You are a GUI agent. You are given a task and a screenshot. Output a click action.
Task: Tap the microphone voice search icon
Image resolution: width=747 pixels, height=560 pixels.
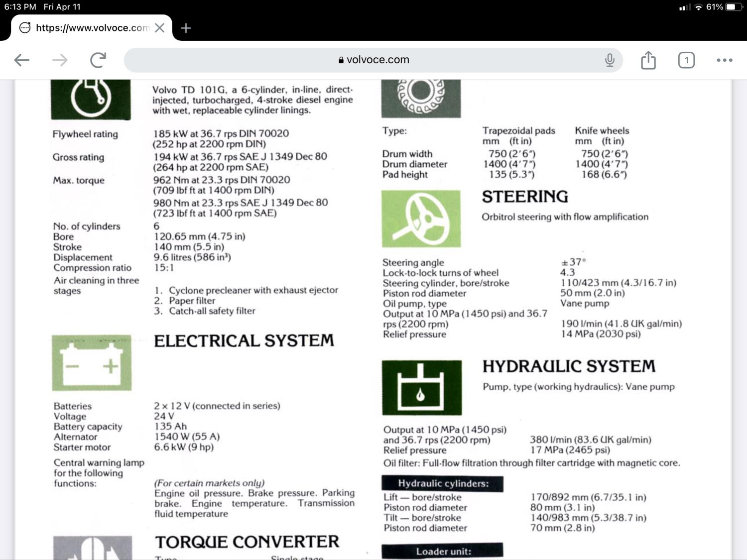610,60
